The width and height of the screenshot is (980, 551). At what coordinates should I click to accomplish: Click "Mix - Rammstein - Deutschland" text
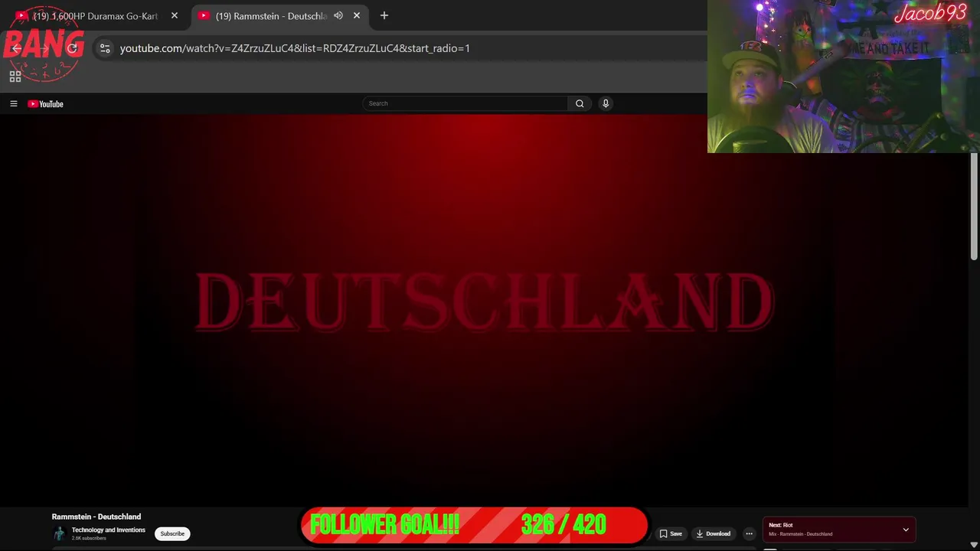(x=800, y=534)
